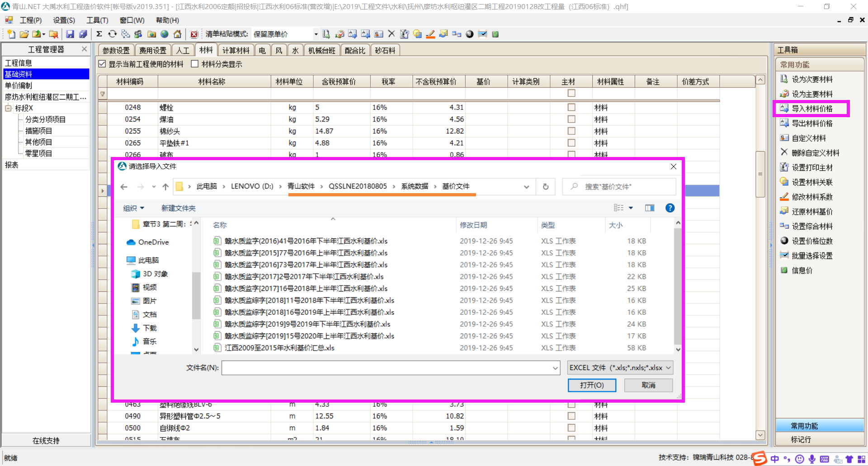This screenshot has height=466, width=868.
Task: Enable the 材料分类显示 checkbox
Action: tap(195, 64)
